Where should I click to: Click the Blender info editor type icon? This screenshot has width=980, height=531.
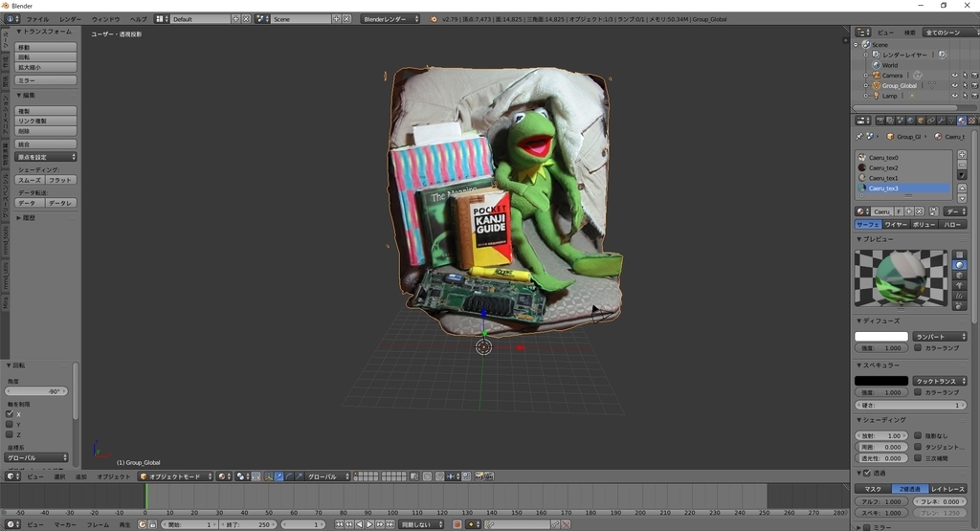pos(11,19)
